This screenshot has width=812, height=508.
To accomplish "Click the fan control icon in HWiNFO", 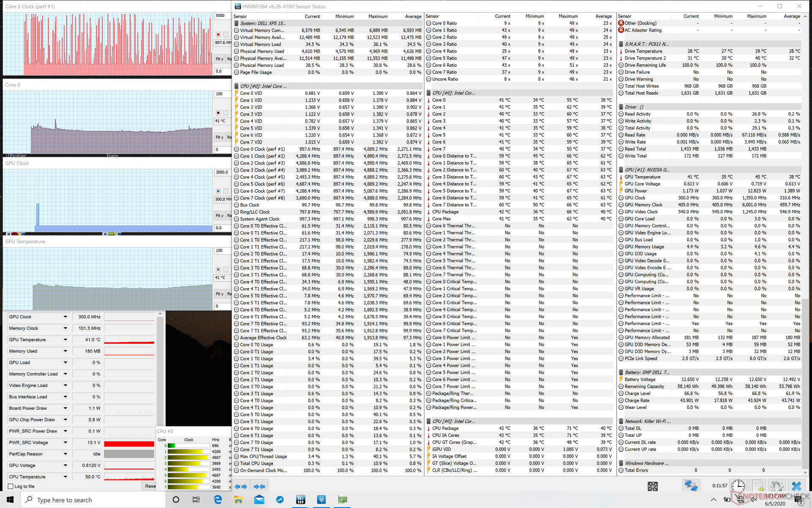I will coord(653,486).
